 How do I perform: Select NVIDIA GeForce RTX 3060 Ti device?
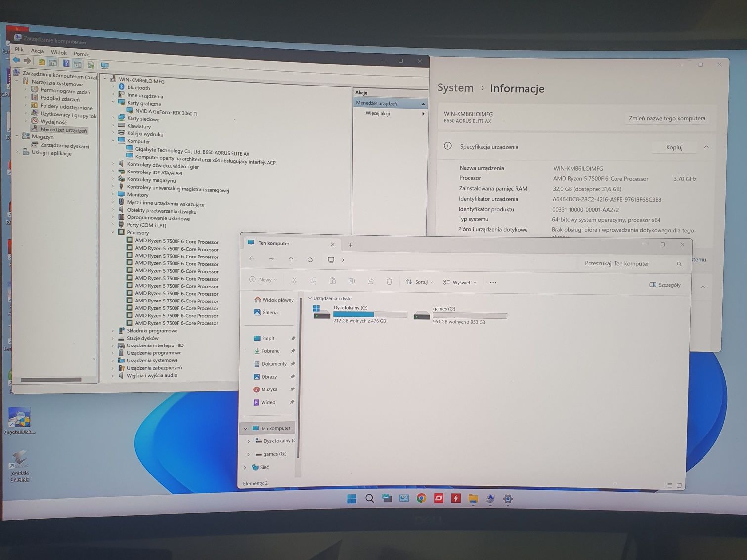click(x=166, y=112)
